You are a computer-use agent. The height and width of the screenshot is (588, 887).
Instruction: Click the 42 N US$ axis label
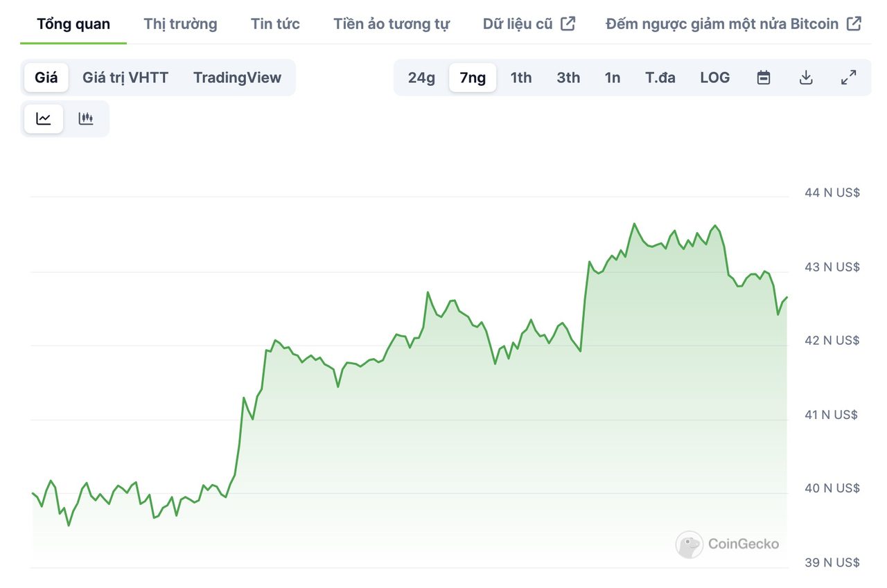(832, 340)
